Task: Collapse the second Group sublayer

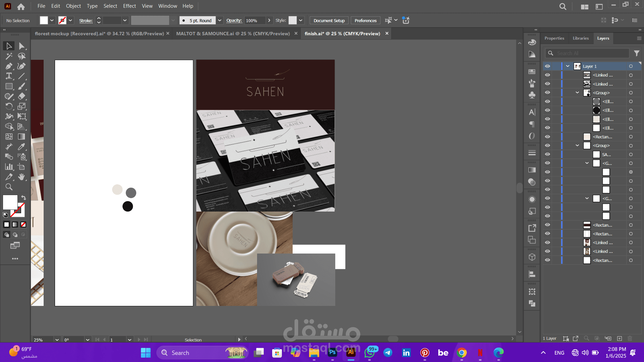Action: point(577,145)
